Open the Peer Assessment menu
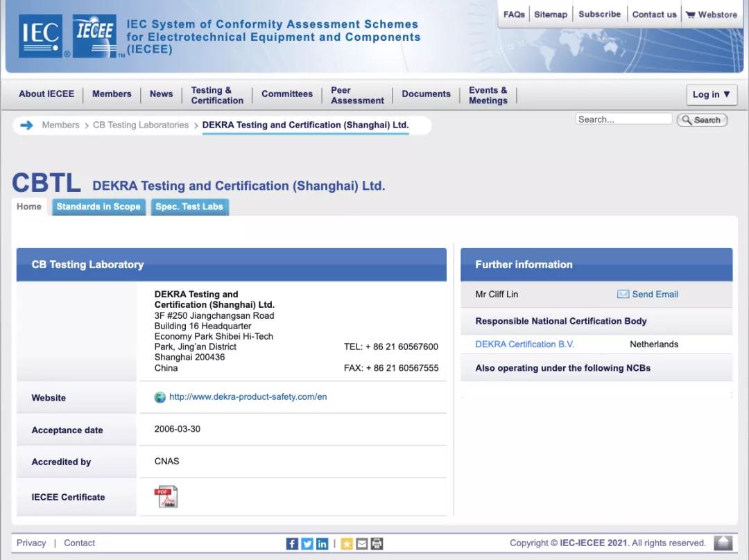This screenshot has height=560, width=749. pos(357,95)
